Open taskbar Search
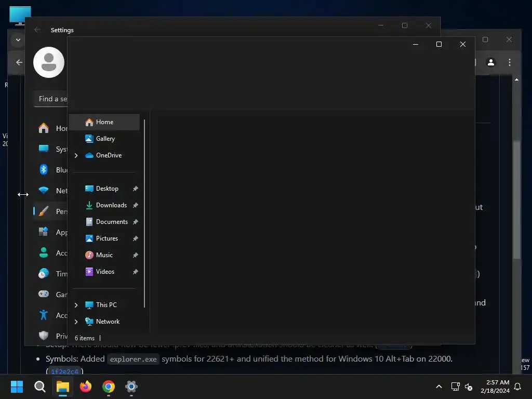The image size is (532, 399). 39,387
